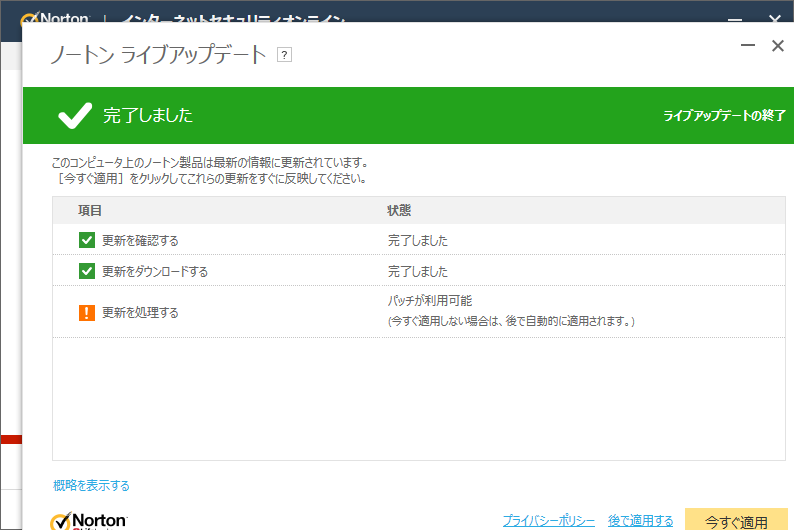
Task: Click 完了しました status in 更新を確認する row
Action: tap(418, 240)
